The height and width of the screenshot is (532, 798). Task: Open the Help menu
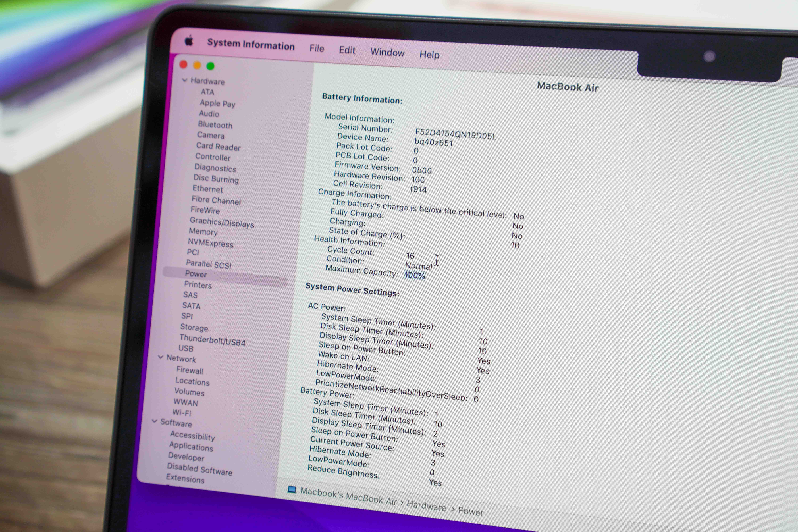point(429,55)
